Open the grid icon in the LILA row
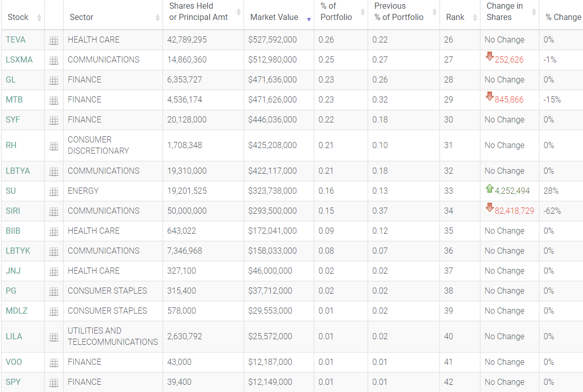The image size is (583, 392). (x=54, y=338)
